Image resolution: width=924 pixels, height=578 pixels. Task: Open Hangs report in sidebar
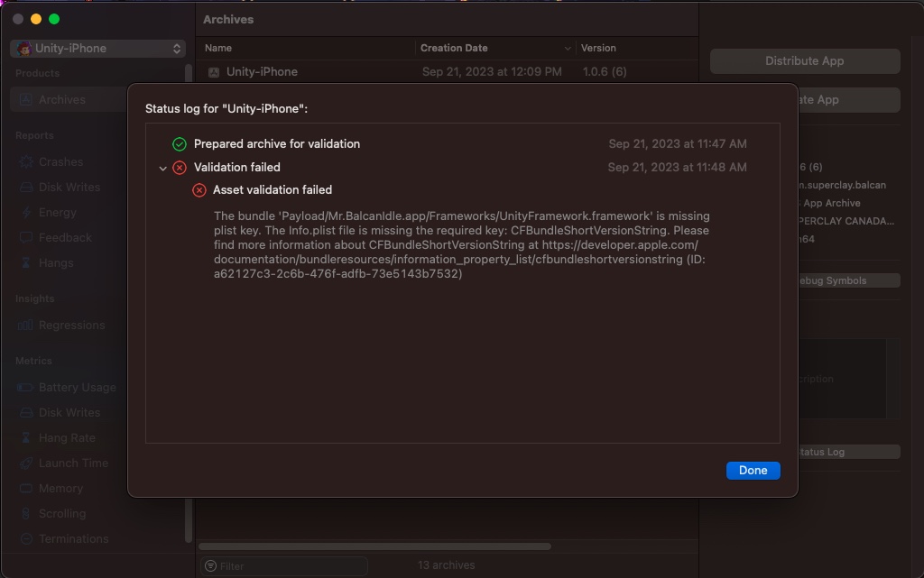56,263
